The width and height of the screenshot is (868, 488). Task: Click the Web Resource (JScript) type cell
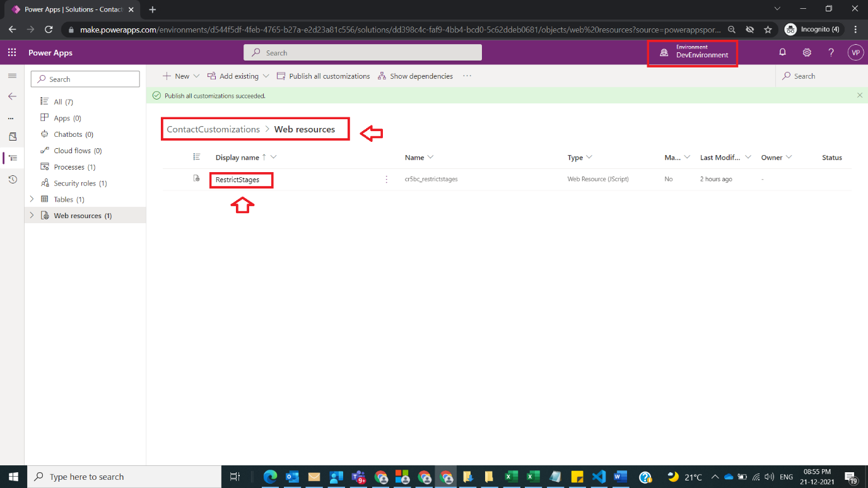[x=598, y=180]
